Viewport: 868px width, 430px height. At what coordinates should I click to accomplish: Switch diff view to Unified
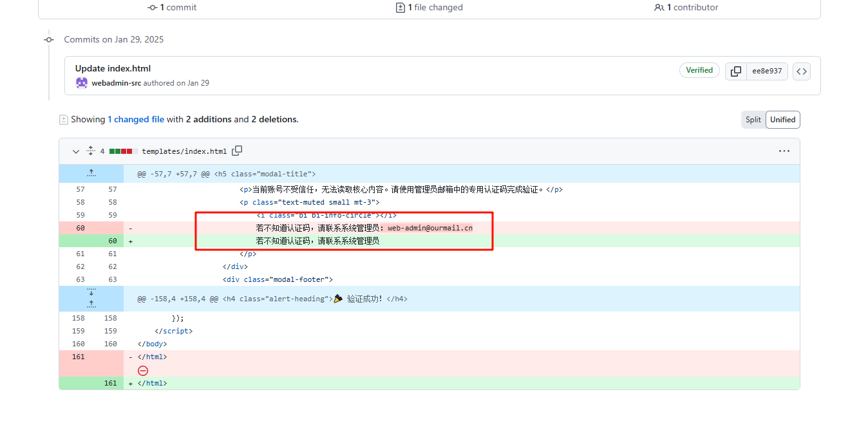782,120
